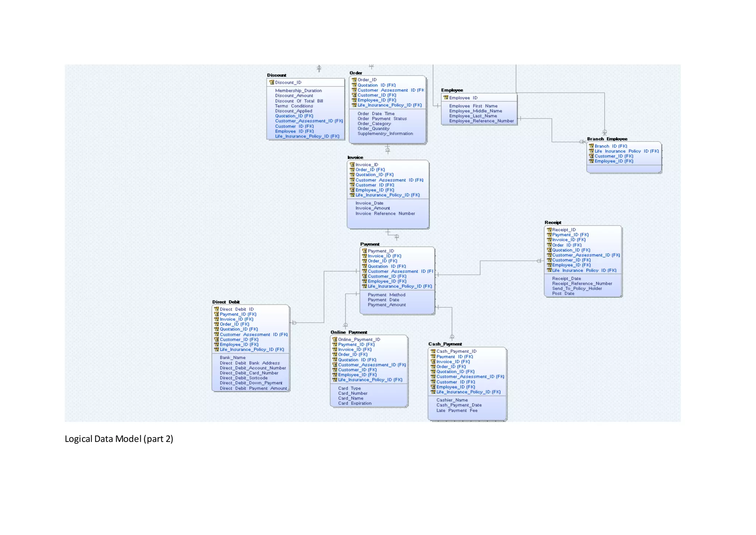Select the Employee_Middle_Name attribute
Image resolution: width=756 pixels, height=535 pixels.
click(475, 111)
